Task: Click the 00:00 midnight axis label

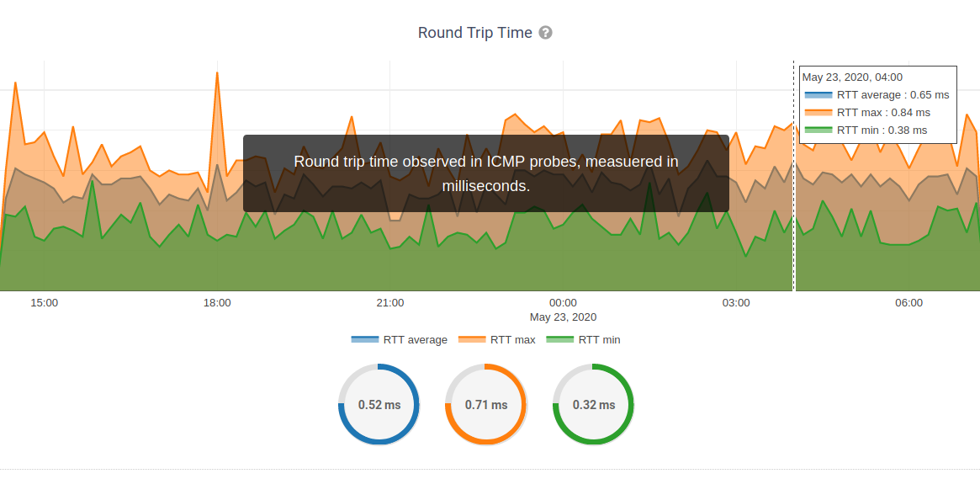Action: pos(563,303)
